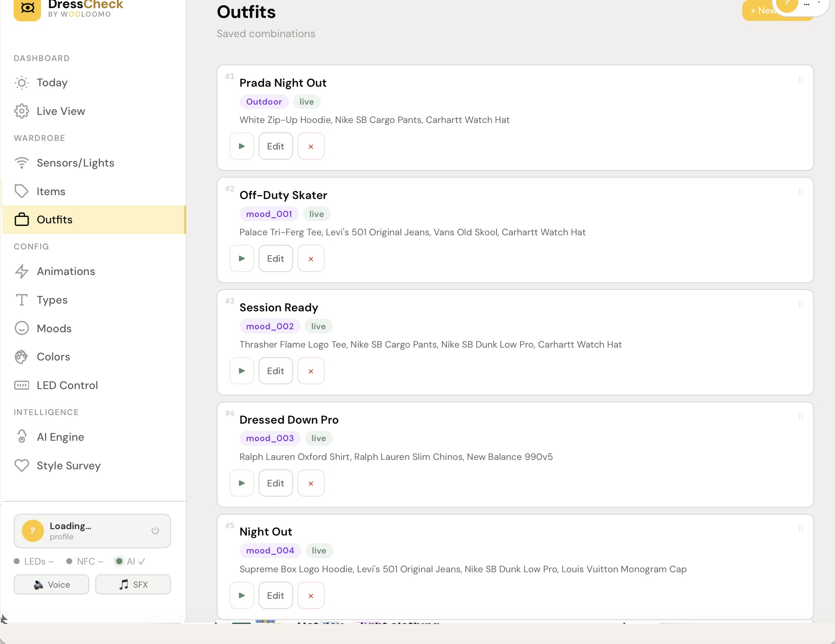Click the question mark avatar at top right

click(787, 4)
